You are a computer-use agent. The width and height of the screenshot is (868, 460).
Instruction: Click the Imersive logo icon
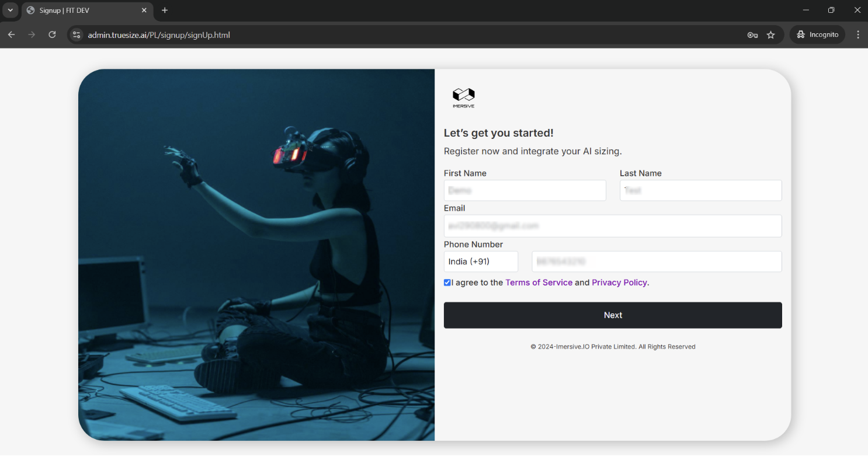click(x=464, y=98)
